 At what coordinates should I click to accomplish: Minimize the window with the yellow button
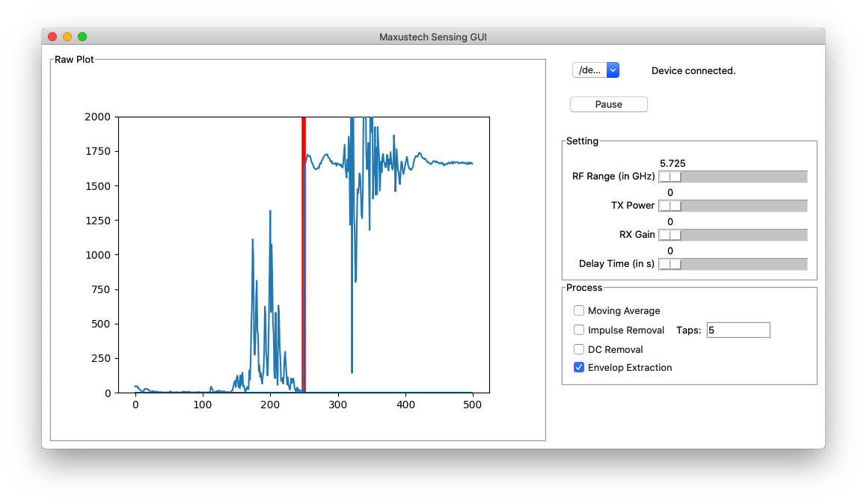coord(67,37)
